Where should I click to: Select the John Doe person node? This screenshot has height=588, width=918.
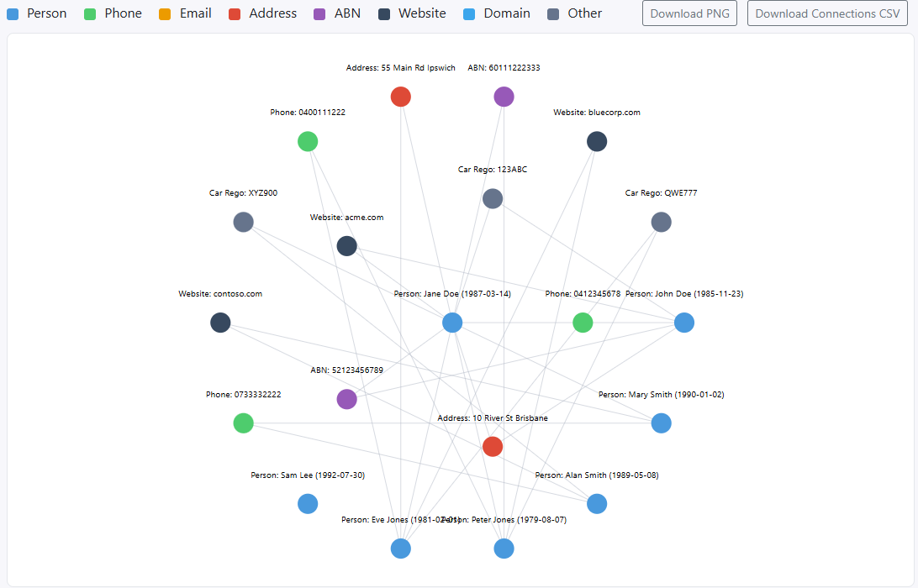click(x=683, y=322)
